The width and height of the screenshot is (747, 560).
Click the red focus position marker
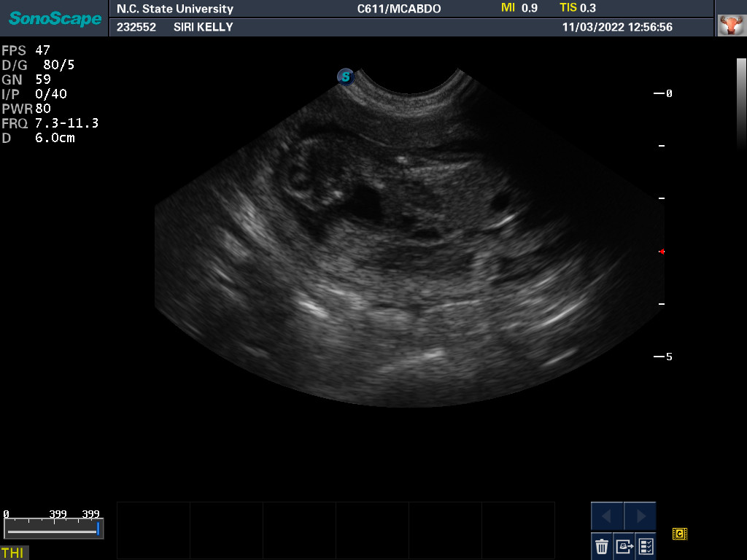coord(662,252)
